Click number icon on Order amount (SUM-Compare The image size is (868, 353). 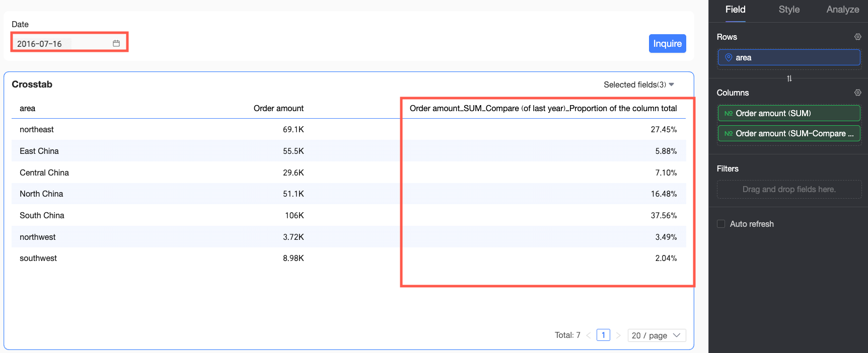[x=728, y=133]
